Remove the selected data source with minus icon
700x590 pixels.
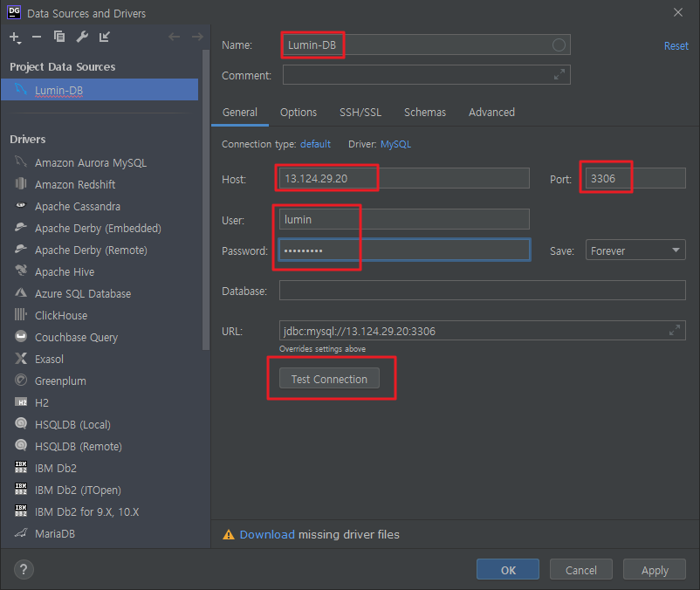pyautogui.click(x=37, y=37)
